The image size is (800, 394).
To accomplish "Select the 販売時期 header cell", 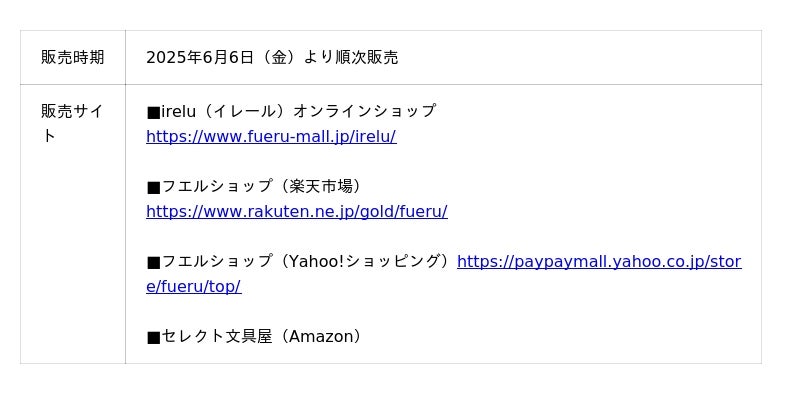I will coord(73,57).
